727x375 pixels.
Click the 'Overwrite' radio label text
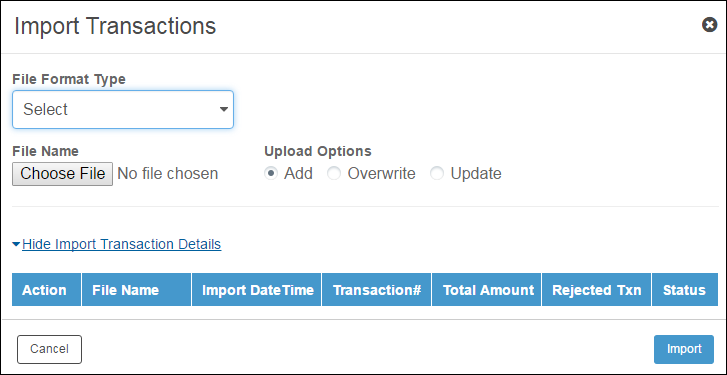pyautogui.click(x=382, y=174)
